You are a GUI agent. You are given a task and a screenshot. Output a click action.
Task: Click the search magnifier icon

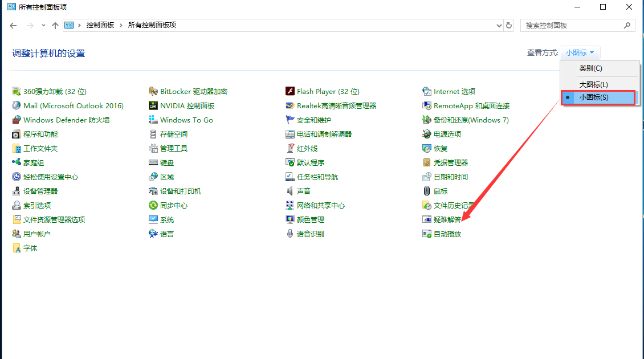tap(627, 26)
